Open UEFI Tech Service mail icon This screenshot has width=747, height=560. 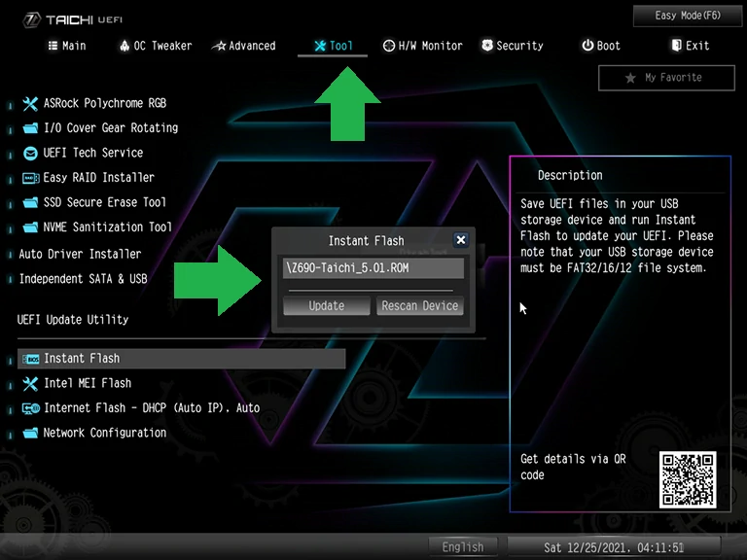30,153
